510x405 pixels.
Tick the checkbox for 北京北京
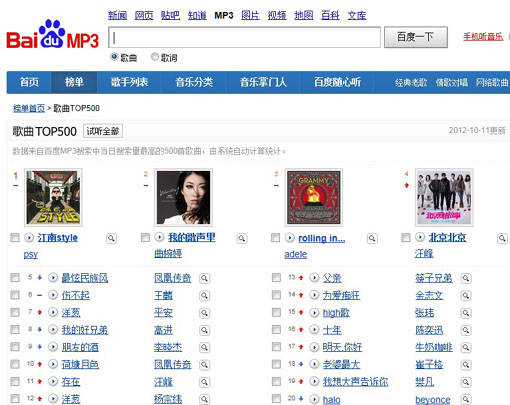tap(405, 237)
